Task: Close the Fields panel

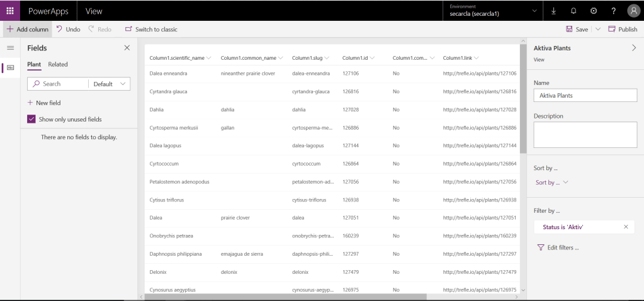Action: pyautogui.click(x=127, y=48)
